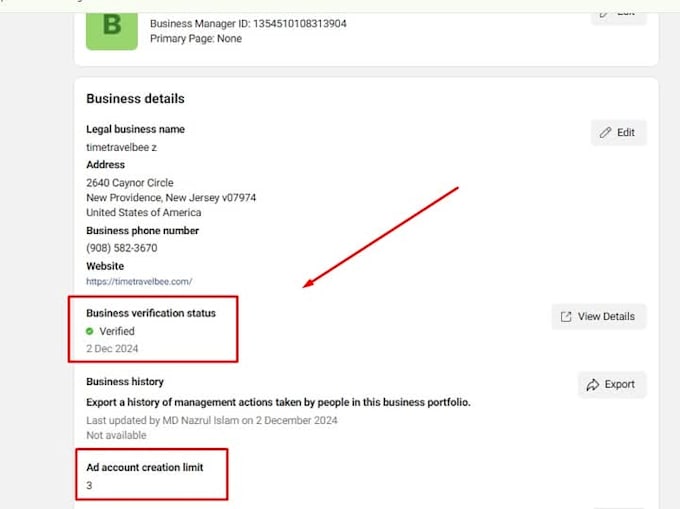Image resolution: width=680 pixels, height=509 pixels.
Task: Click the green Verified checkmark icon
Action: [x=90, y=331]
